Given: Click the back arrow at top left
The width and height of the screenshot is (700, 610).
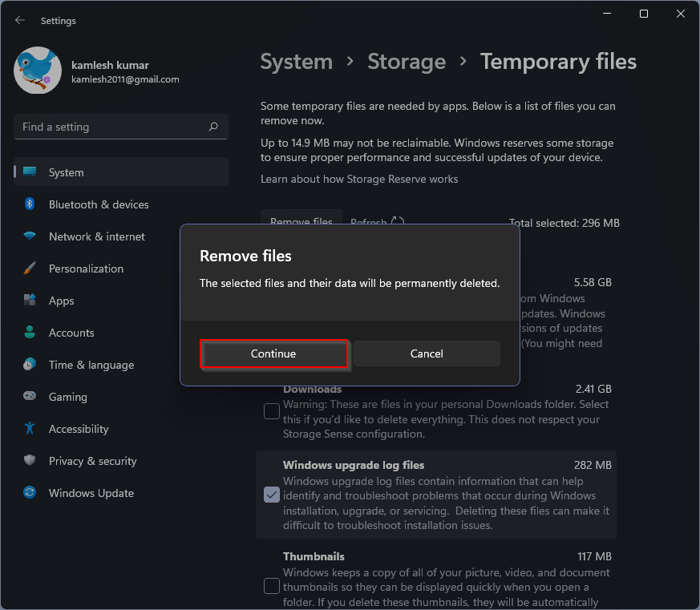Looking at the screenshot, I should pos(19,20).
